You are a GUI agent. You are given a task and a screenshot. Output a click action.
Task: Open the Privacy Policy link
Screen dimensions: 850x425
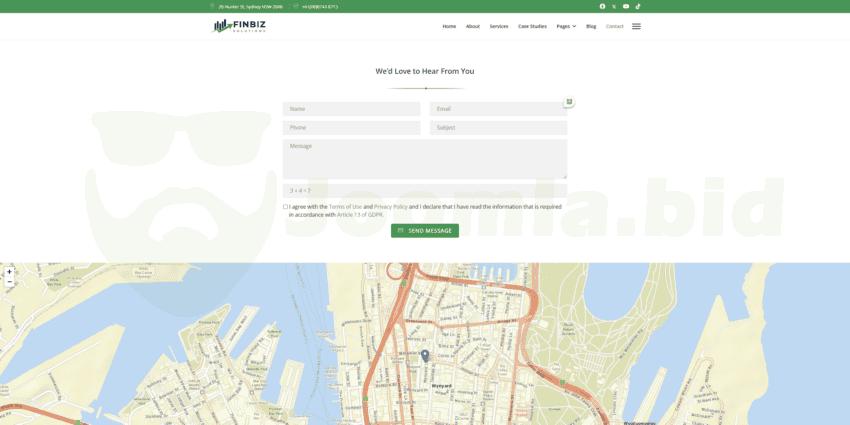(390, 206)
